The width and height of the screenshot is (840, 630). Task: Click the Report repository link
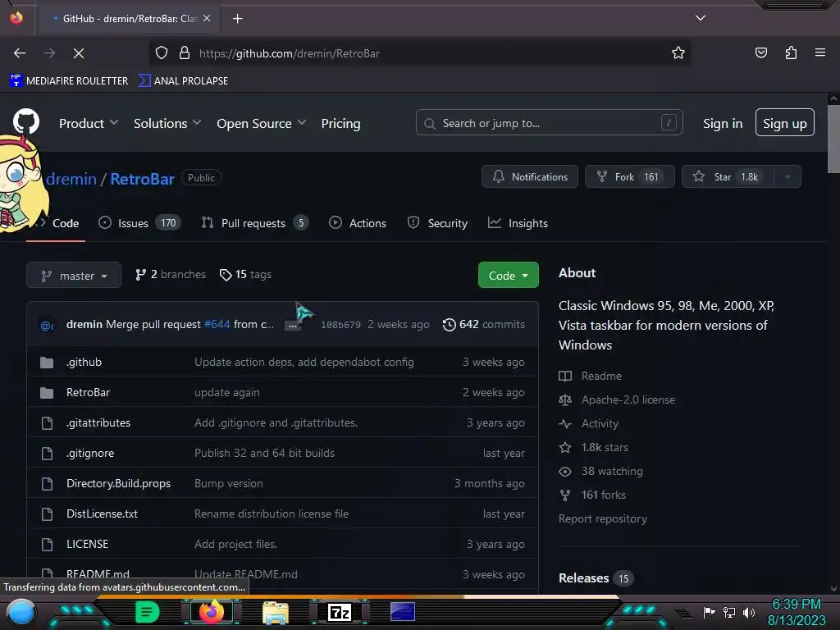[x=603, y=518]
